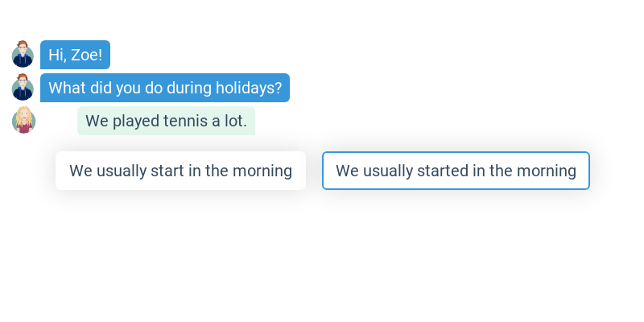Click the man's avatar beside the holidays question
Screen dimensions: 644x322
tap(23, 88)
